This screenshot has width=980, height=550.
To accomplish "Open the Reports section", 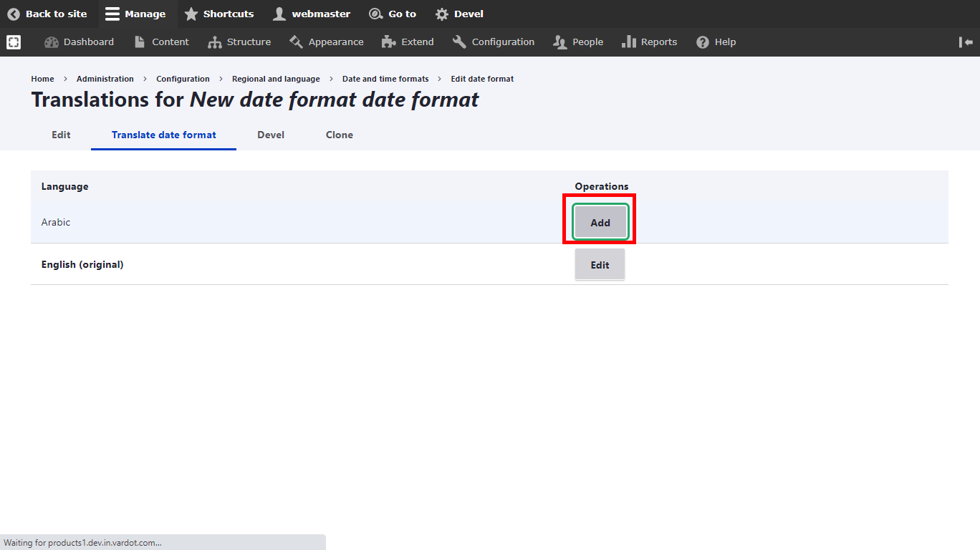I will pyautogui.click(x=650, y=42).
